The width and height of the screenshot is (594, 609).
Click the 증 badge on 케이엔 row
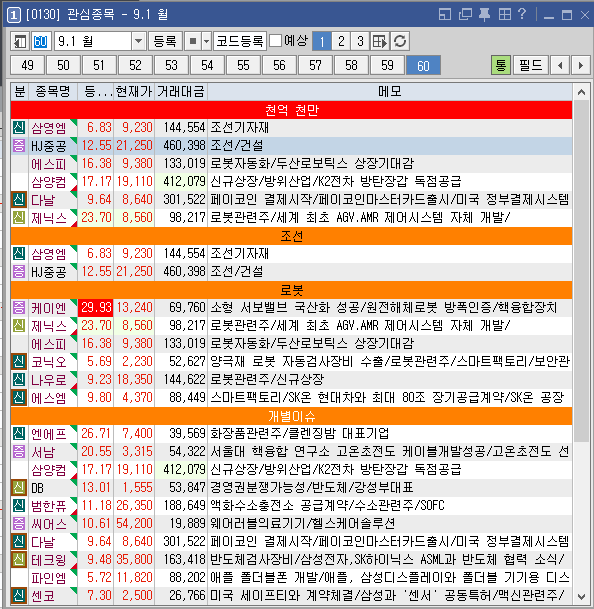tap(19, 308)
